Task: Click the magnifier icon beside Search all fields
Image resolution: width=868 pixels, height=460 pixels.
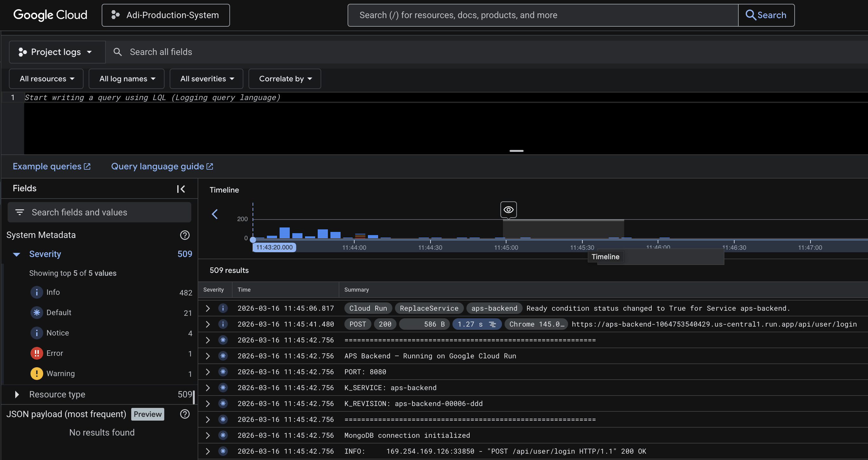Action: [x=118, y=52]
